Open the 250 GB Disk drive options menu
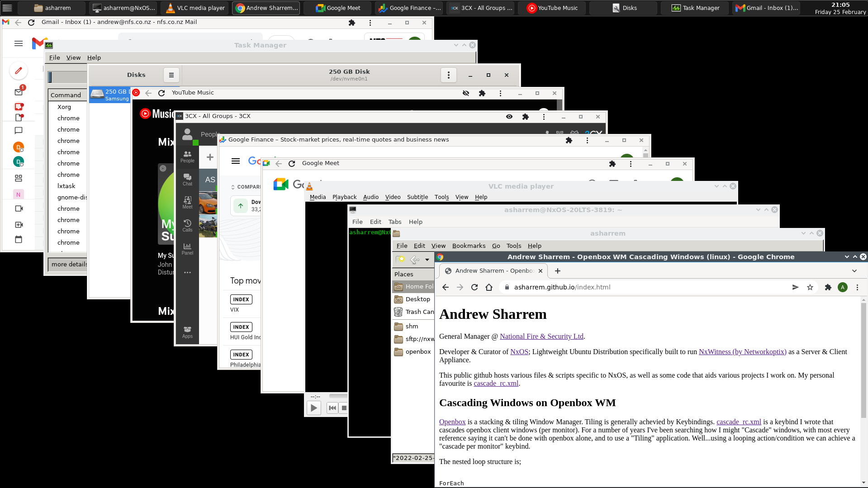The image size is (868, 488). click(449, 75)
